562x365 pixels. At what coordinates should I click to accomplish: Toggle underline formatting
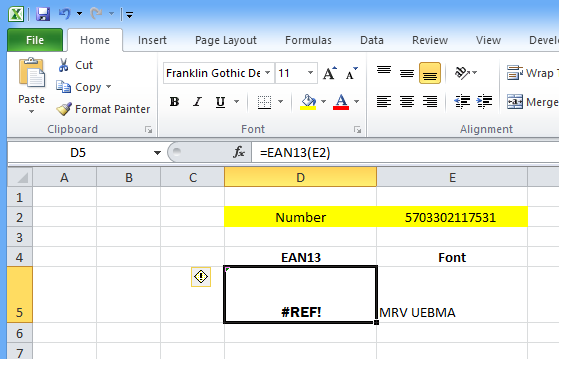(x=220, y=102)
